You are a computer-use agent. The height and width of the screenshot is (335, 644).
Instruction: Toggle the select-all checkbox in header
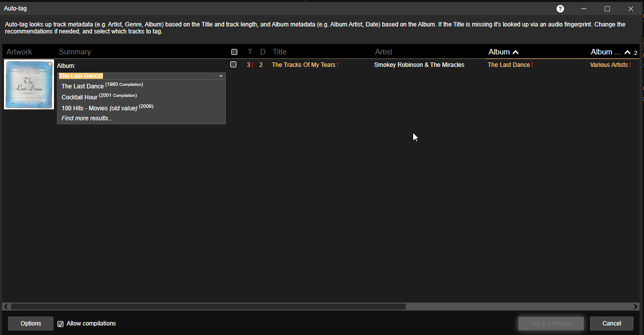[x=234, y=52]
